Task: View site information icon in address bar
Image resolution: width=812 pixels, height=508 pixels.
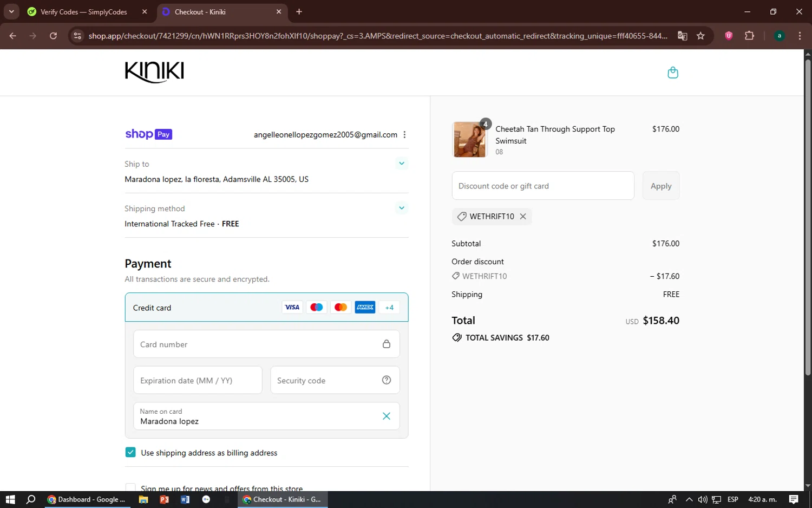Action: [x=77, y=36]
